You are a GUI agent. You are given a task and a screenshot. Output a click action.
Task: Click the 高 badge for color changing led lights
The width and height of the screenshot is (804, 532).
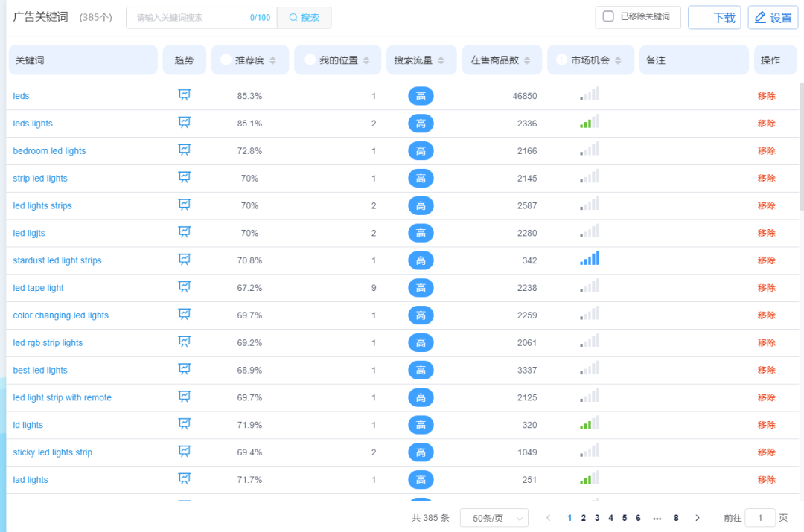coord(421,314)
